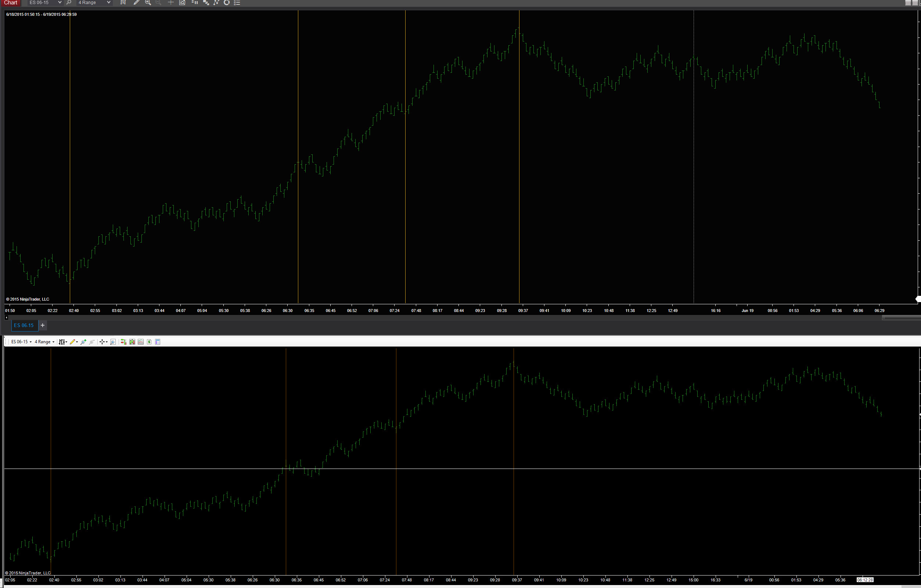The width and height of the screenshot is (921, 588).
Task: Select the ES 06-15 chart tab
Action: pos(24,325)
